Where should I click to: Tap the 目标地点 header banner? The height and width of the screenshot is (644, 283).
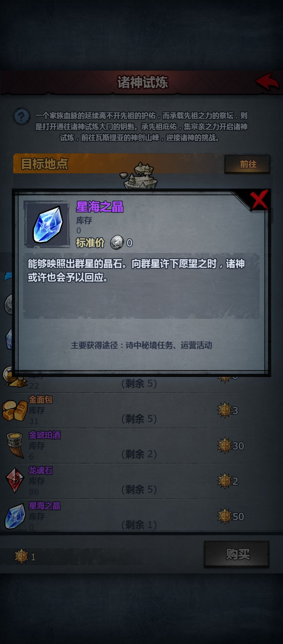coord(118,164)
